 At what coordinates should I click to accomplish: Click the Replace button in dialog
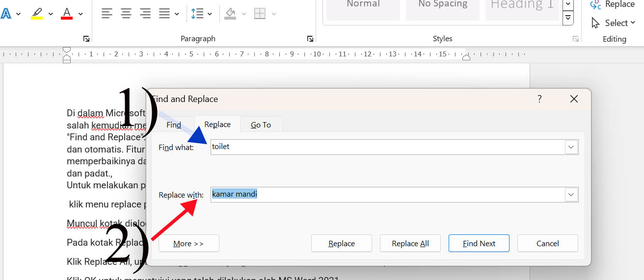click(342, 243)
